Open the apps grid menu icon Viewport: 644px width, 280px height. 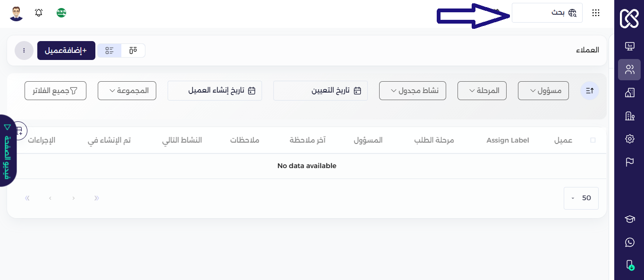click(x=596, y=13)
